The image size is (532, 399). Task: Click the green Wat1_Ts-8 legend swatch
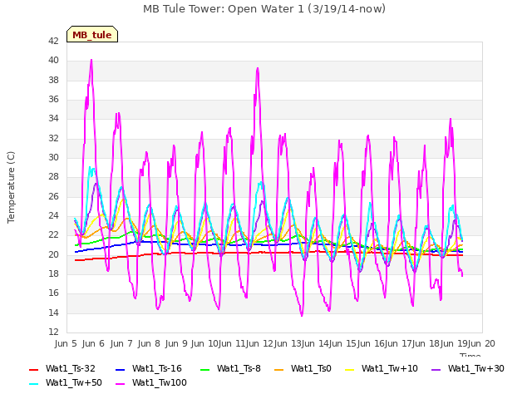tap(205, 369)
